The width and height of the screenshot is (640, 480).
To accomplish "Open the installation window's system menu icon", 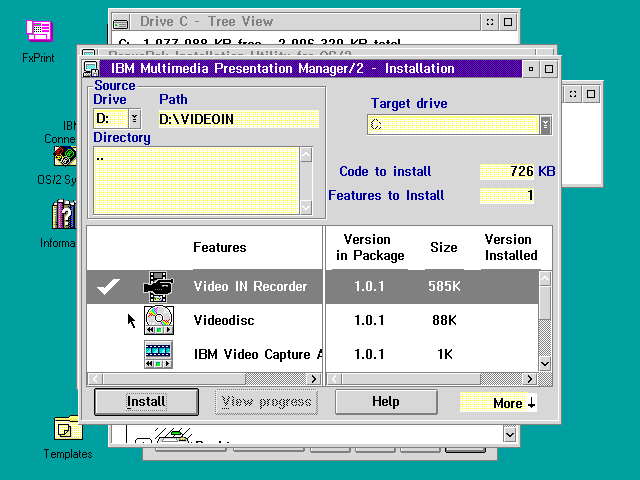I will pos(91,69).
